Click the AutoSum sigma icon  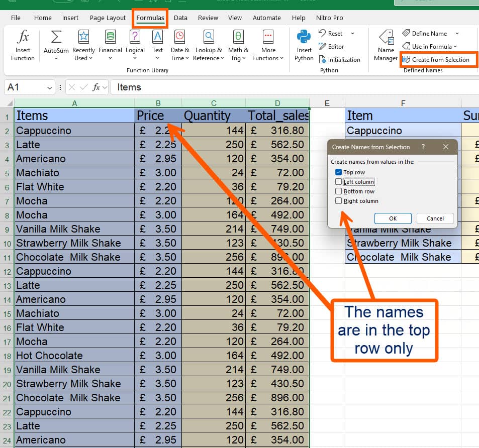click(56, 37)
